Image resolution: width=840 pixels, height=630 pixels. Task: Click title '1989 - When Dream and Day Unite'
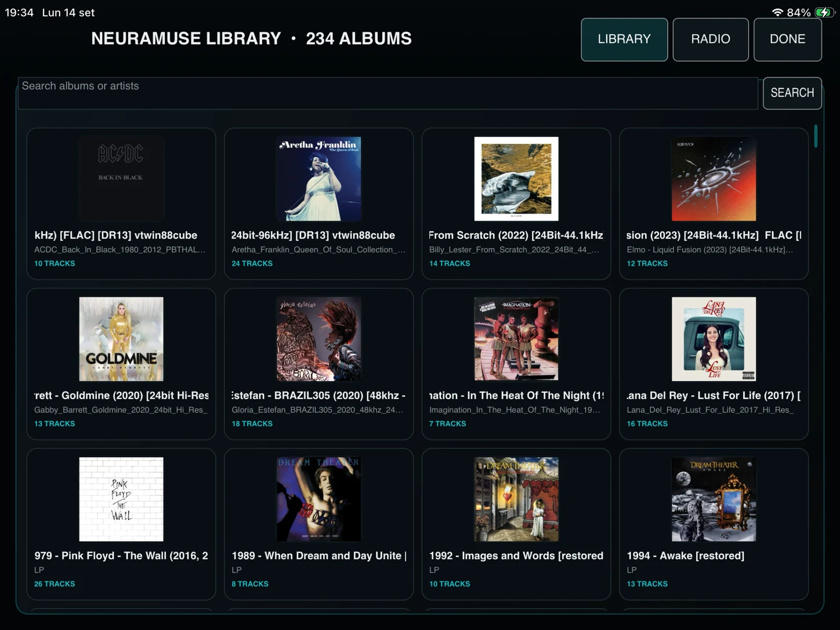[x=317, y=555]
